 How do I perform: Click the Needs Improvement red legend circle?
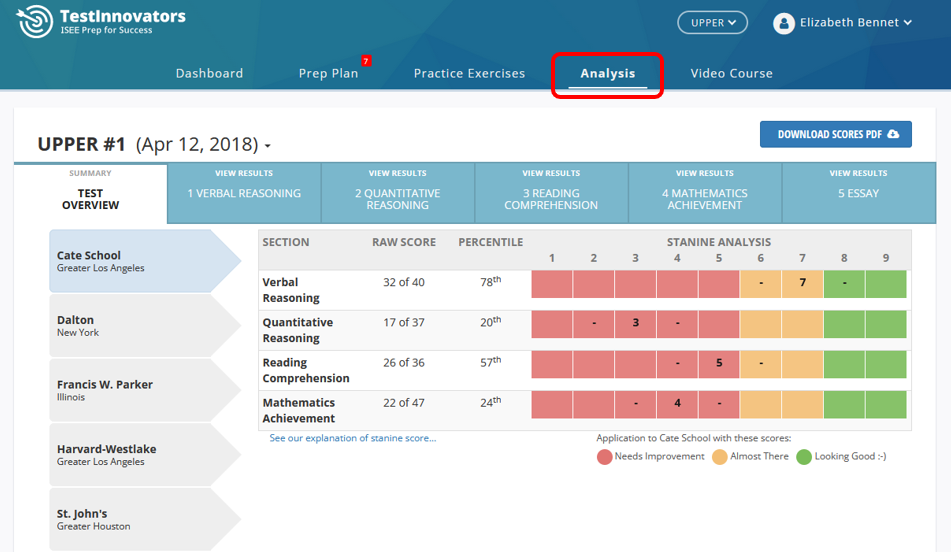[604, 457]
